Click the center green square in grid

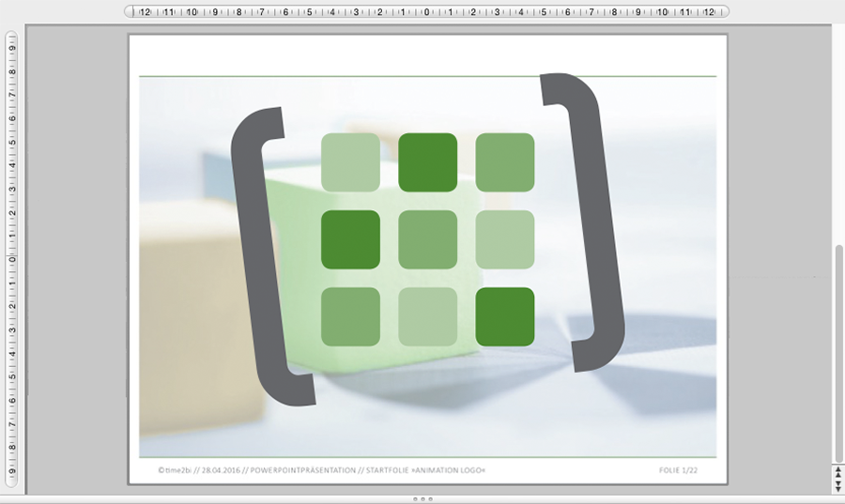point(428,239)
